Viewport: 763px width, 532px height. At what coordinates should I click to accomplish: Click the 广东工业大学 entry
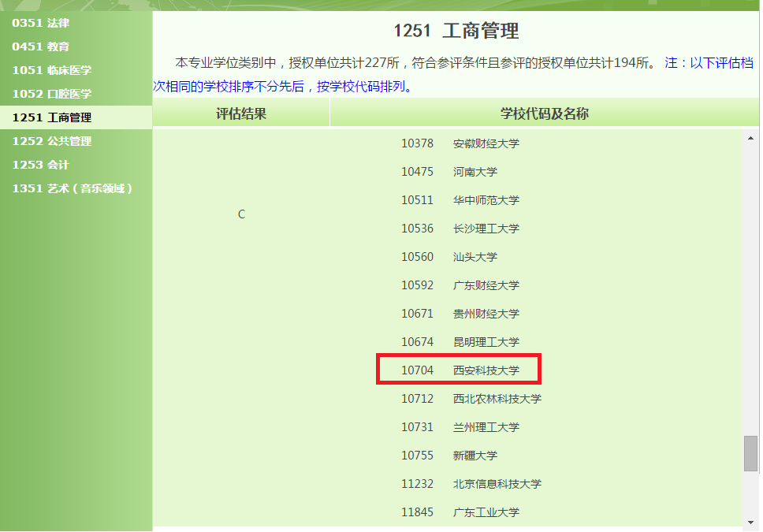(x=486, y=512)
